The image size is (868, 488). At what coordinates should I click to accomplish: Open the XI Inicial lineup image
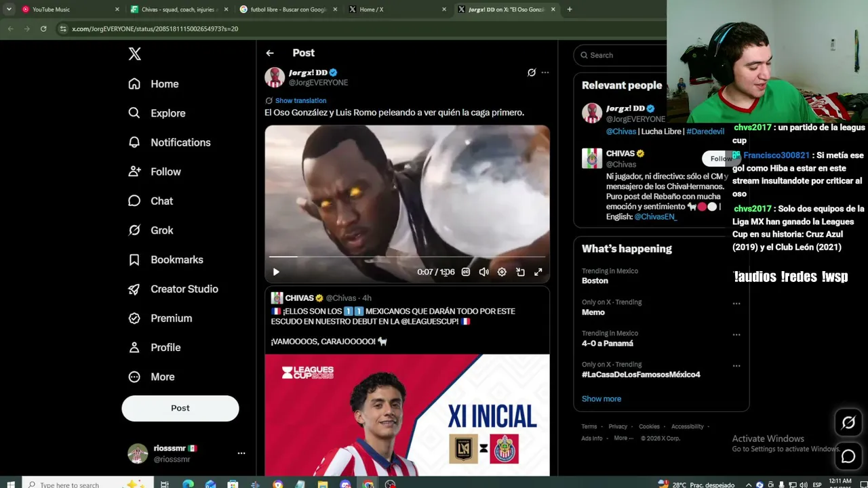tap(407, 415)
